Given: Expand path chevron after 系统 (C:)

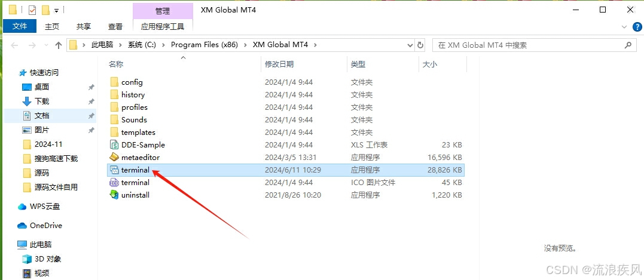Looking at the screenshot, I should [163, 45].
